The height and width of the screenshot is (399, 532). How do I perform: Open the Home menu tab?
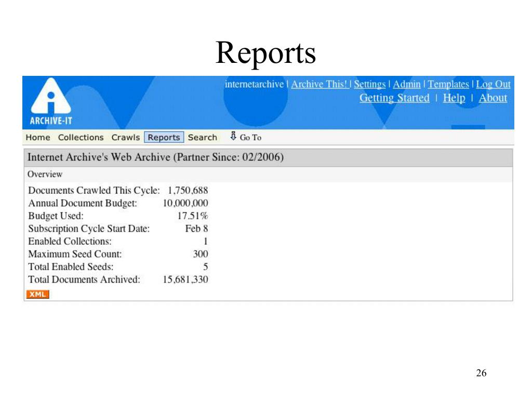point(38,137)
